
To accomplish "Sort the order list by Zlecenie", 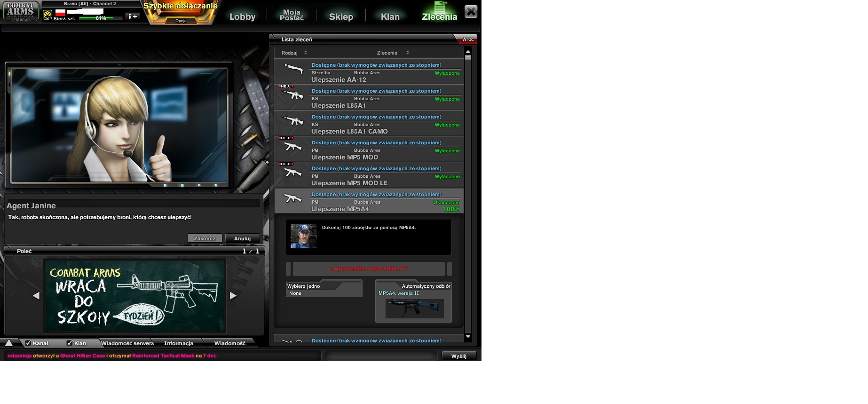I will [x=393, y=53].
